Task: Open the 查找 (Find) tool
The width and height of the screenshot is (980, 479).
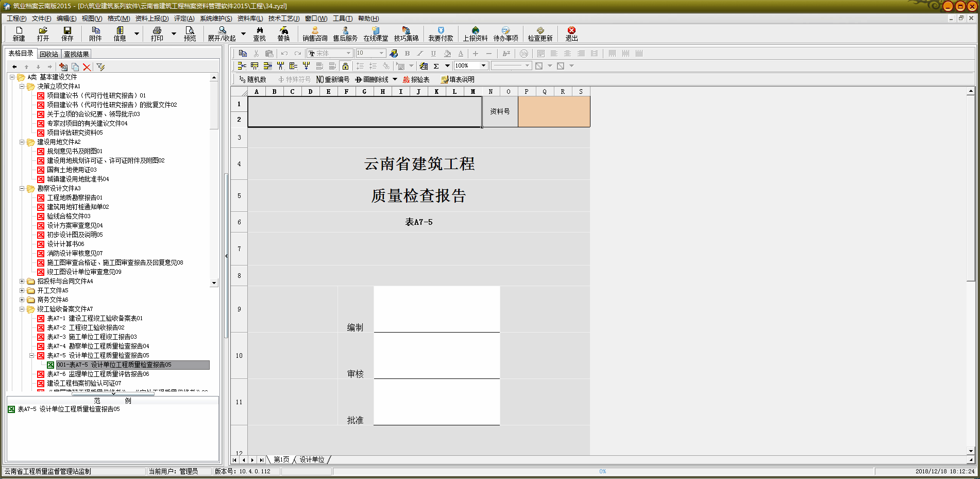Action: click(259, 34)
